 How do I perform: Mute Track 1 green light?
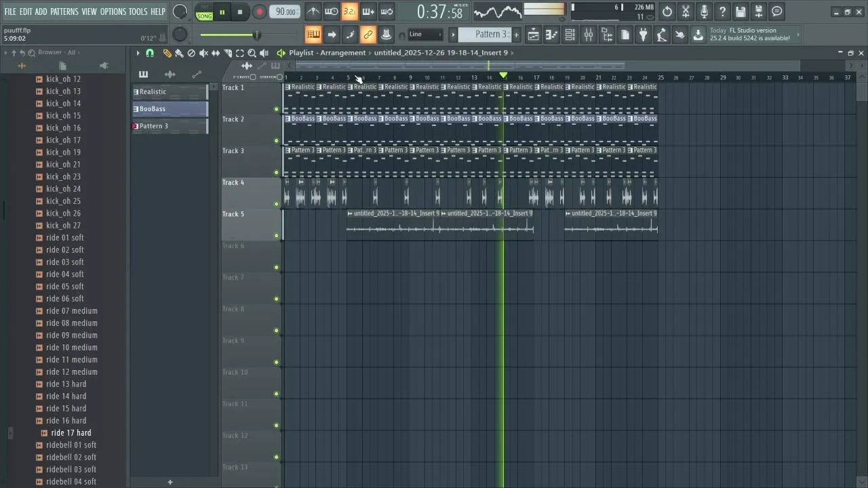[276, 109]
